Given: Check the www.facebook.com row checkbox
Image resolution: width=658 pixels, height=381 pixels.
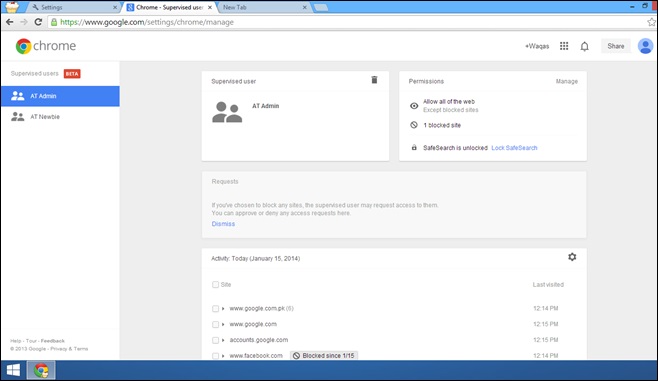Looking at the screenshot, I should (x=215, y=356).
